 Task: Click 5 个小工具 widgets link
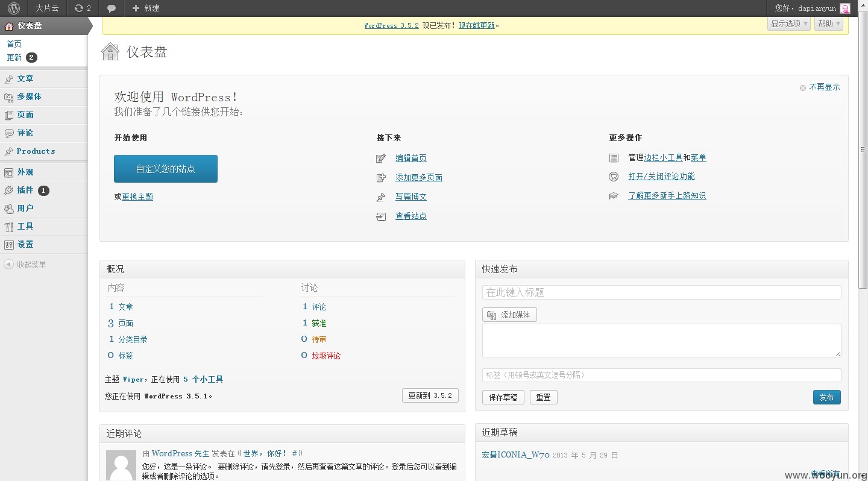tap(203, 379)
